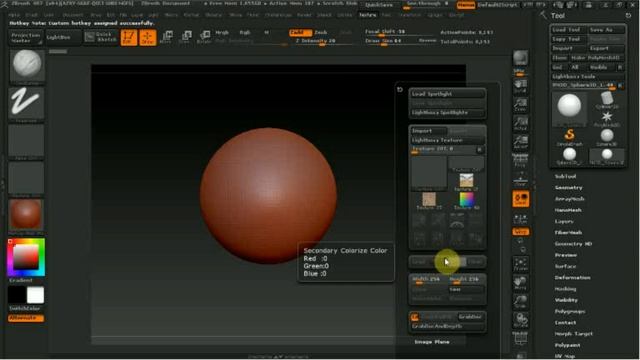640x360 pixels.
Task: Select the rainbow color spectrum texture
Action: tap(466, 200)
